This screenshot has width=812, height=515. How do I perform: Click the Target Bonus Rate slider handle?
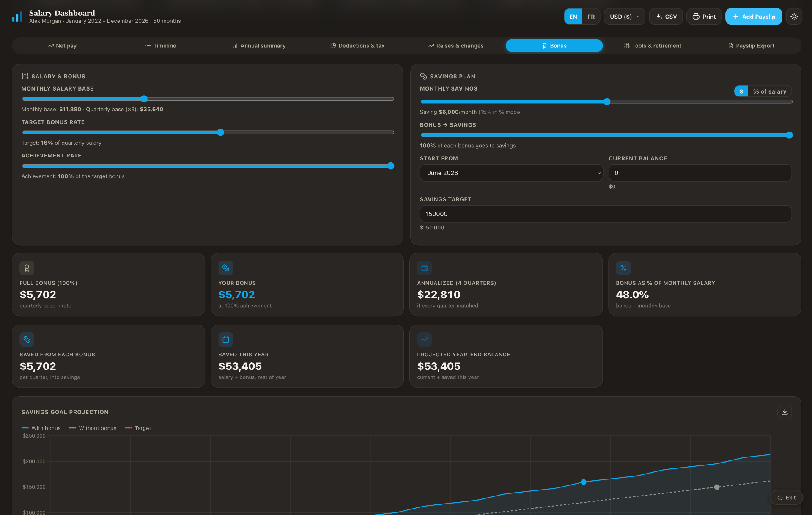tap(220, 132)
